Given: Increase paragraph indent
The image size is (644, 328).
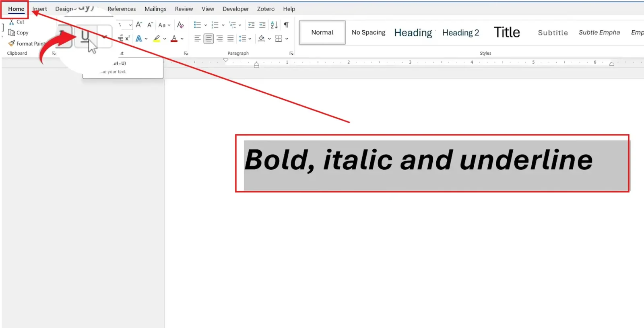Looking at the screenshot, I should 262,25.
